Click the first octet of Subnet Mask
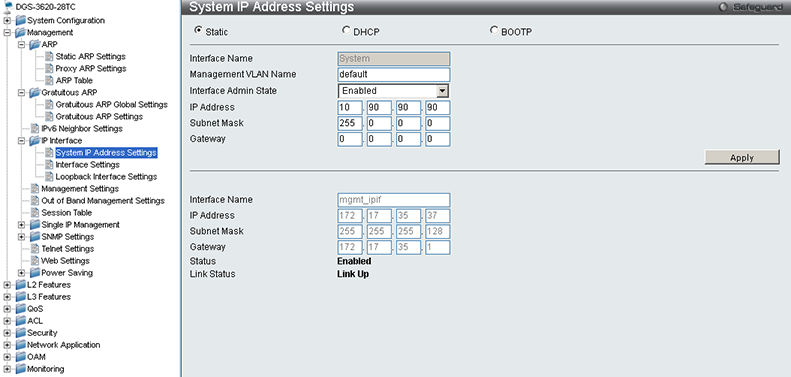This screenshot has width=791, height=377. 350,123
